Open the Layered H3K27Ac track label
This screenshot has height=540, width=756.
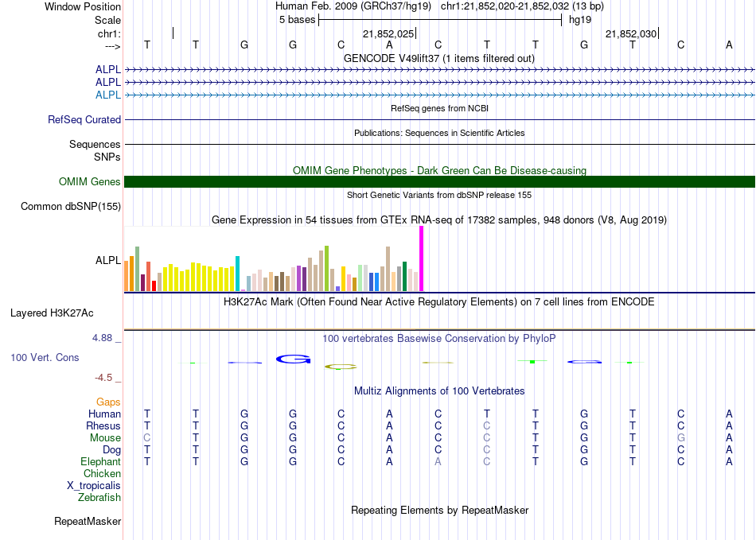click(x=52, y=313)
